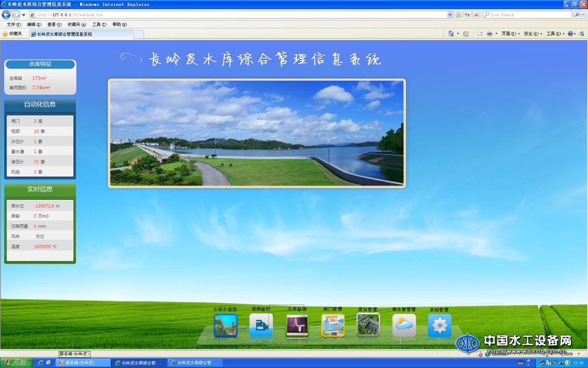Click the IE Home toolbar icon

[451, 34]
